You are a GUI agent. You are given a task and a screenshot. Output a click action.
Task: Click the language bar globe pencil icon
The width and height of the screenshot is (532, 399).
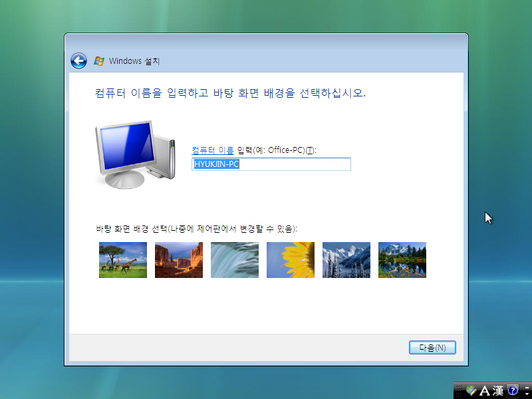coord(471,390)
